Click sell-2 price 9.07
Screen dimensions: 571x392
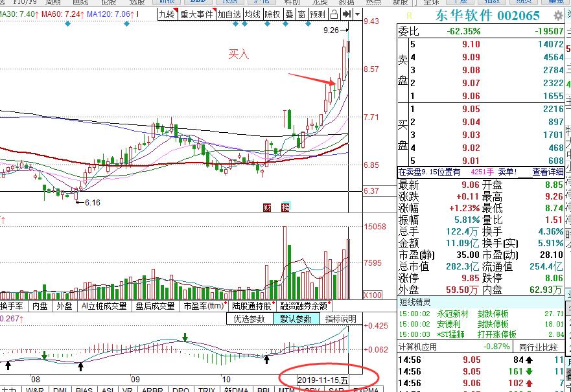(x=471, y=83)
